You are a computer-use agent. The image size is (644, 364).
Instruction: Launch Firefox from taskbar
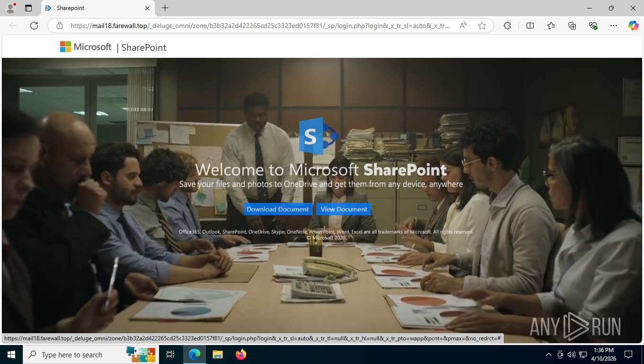pyautogui.click(x=241, y=355)
